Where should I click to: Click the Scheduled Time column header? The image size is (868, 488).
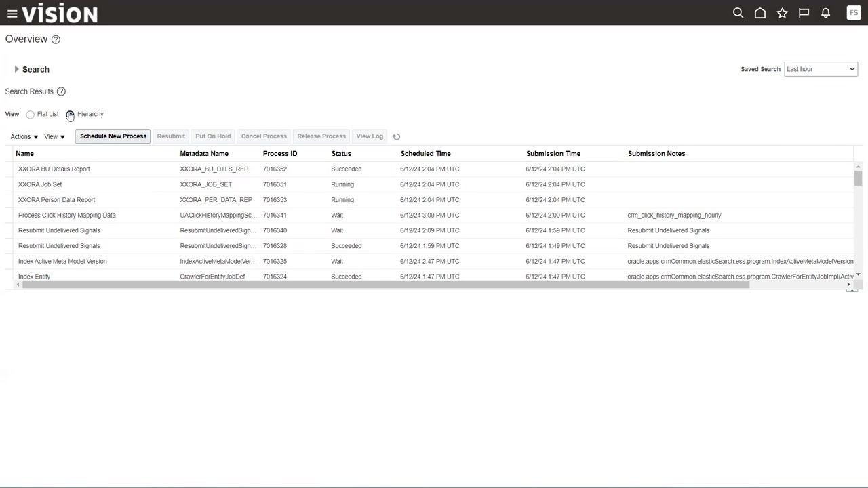pos(426,154)
